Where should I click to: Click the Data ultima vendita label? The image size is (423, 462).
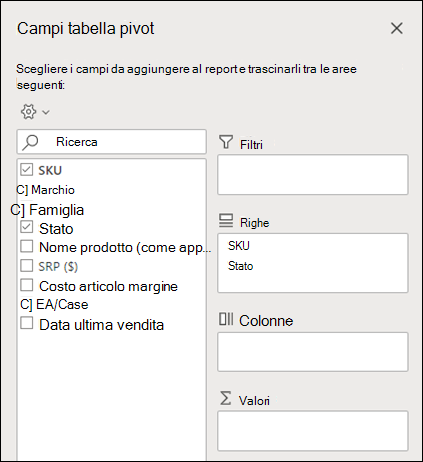(101, 325)
